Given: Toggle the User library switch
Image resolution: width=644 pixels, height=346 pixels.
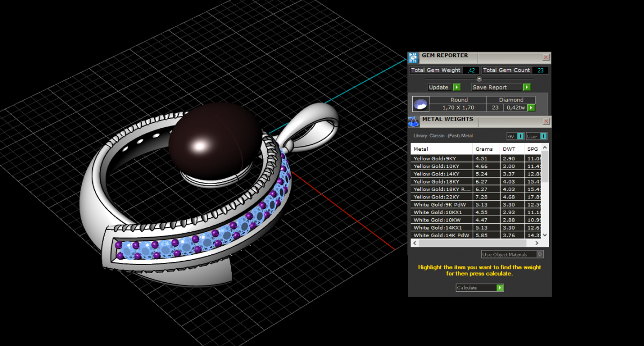Looking at the screenshot, I should (543, 136).
